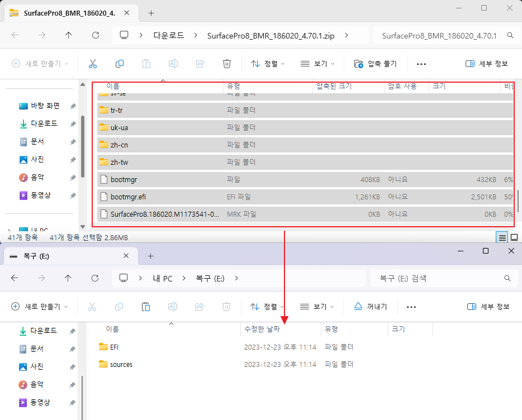
Task: Expand chevron after 복구 (E:) breadcrumb
Action: coord(236,278)
